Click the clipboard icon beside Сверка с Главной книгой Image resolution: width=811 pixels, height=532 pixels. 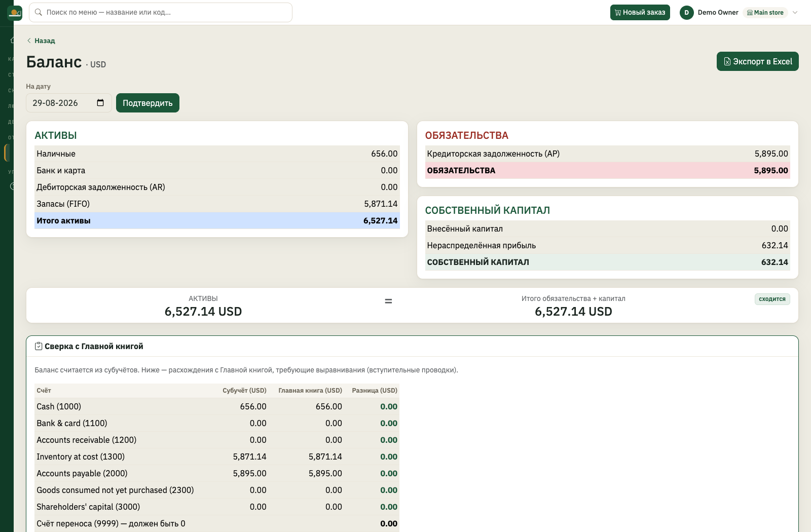[x=39, y=346]
